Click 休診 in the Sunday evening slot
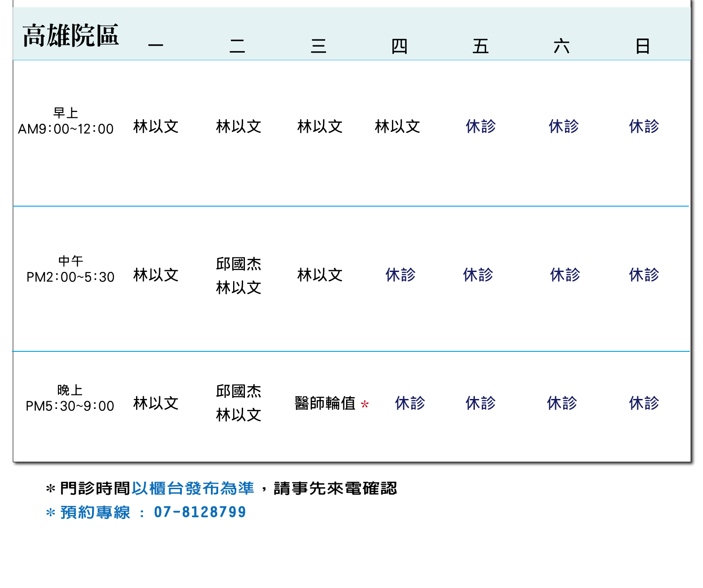 644,403
